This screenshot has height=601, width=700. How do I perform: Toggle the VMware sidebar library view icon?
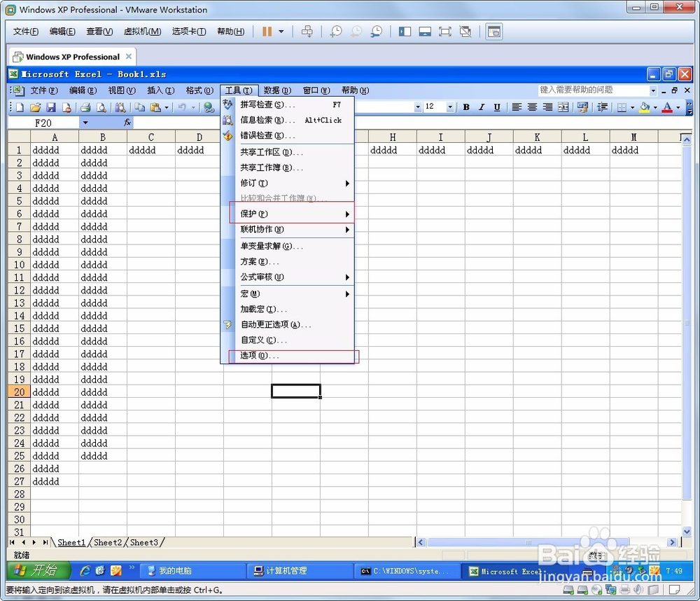pyautogui.click(x=405, y=32)
